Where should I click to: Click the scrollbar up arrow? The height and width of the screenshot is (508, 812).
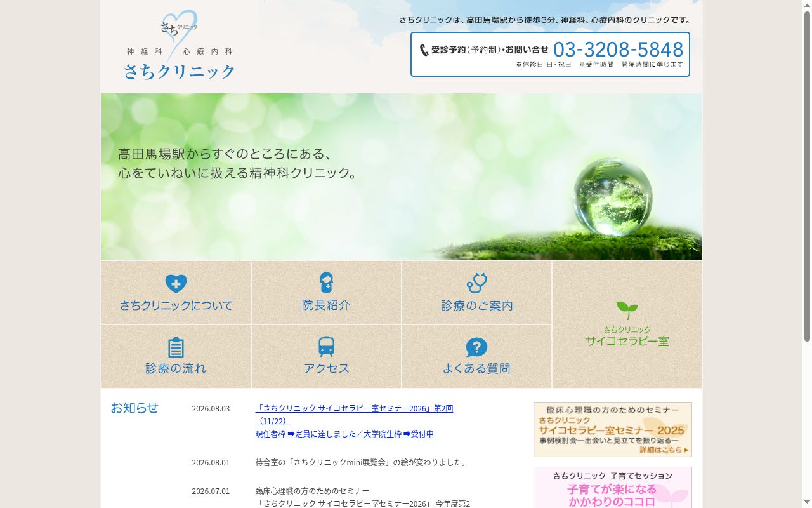pos(807,5)
